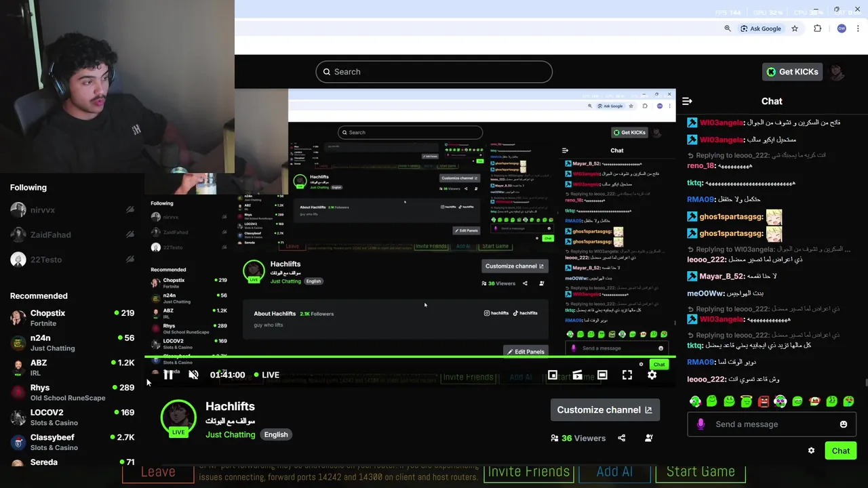Click Invite Friends in game below
This screenshot has width=868, height=488.
[x=528, y=472]
